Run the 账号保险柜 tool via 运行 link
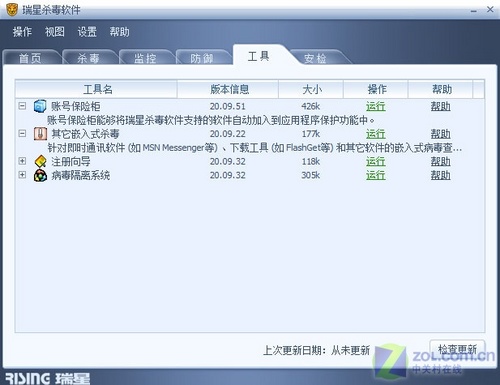The width and height of the screenshot is (500, 385). click(x=376, y=106)
